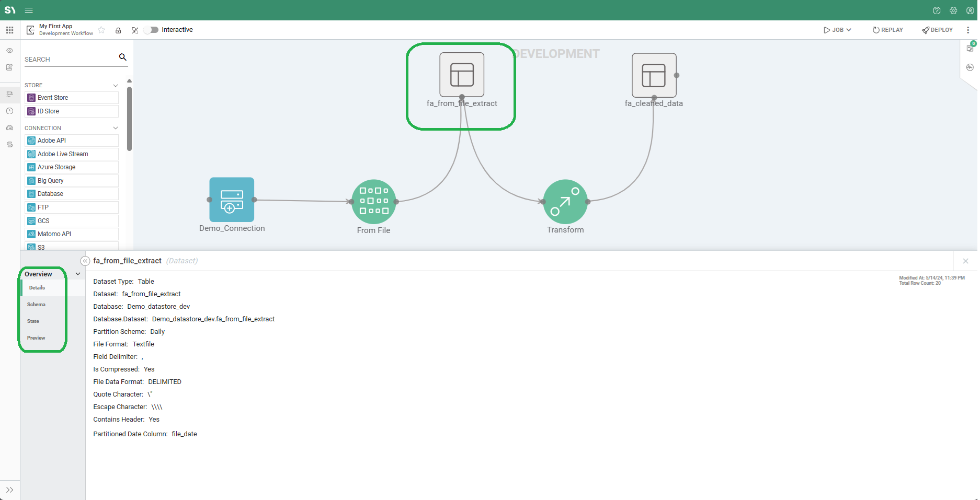Switch to the Schema tab
980x500 pixels.
36,304
